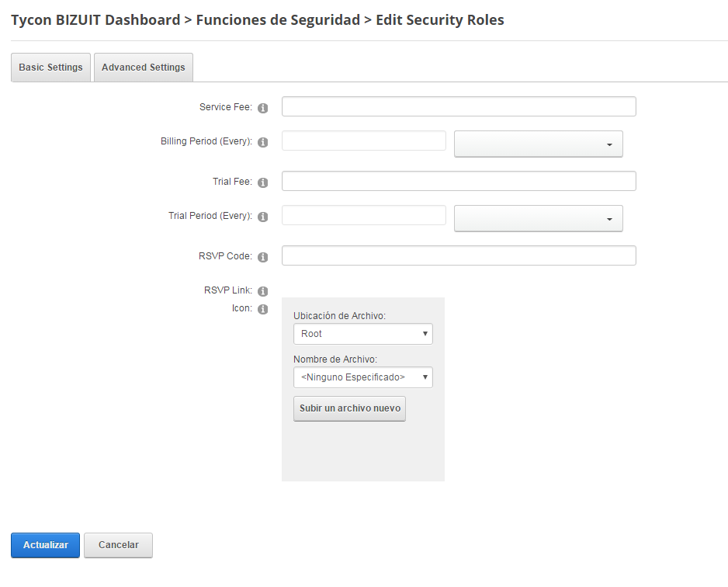Click the RSVP Link info icon

pos(263,291)
